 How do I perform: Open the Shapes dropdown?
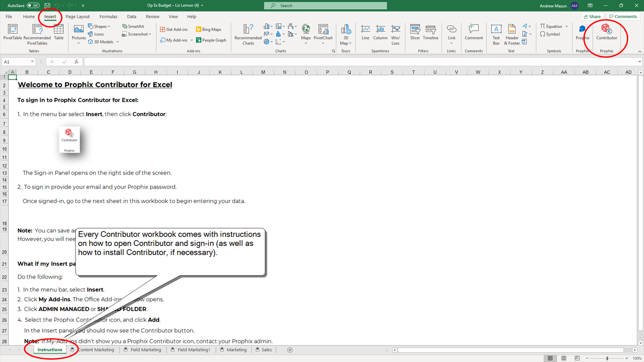(x=99, y=26)
